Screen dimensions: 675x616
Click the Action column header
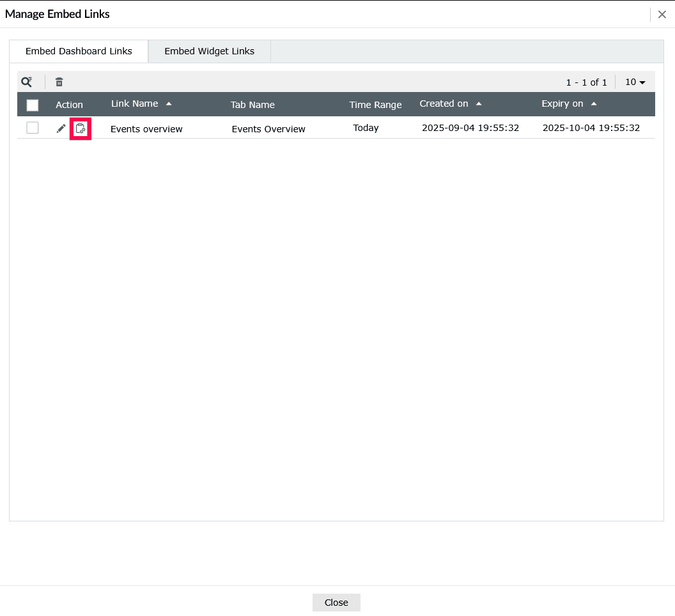(69, 105)
